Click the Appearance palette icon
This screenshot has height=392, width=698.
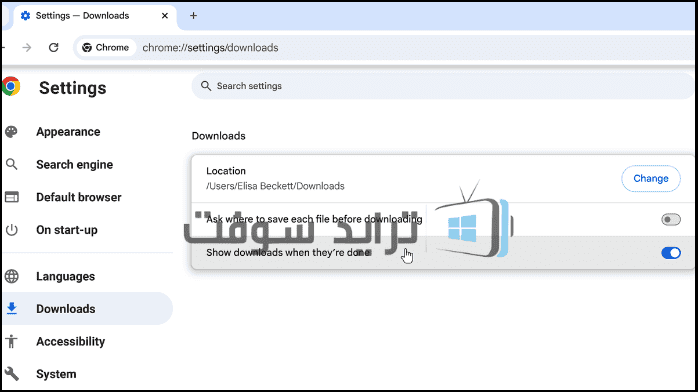click(x=12, y=132)
